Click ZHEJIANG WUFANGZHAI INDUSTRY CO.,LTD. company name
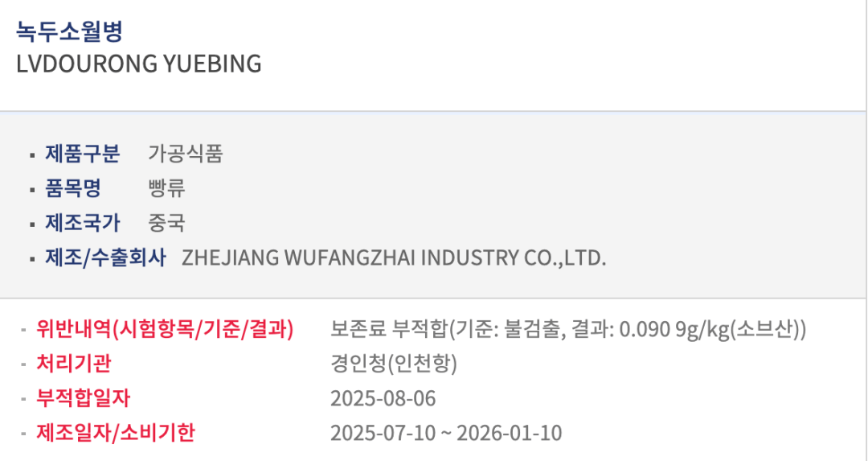Image resolution: width=868 pixels, height=461 pixels. [x=394, y=258]
